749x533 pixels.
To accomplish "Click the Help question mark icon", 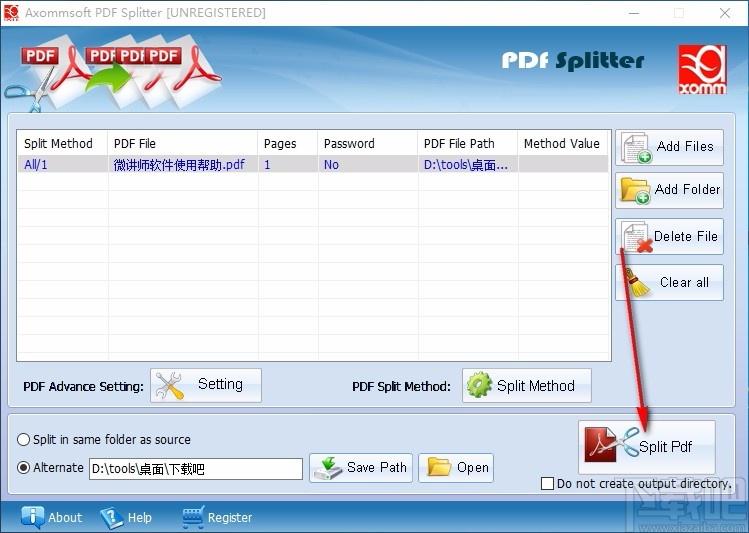I will pos(111,518).
